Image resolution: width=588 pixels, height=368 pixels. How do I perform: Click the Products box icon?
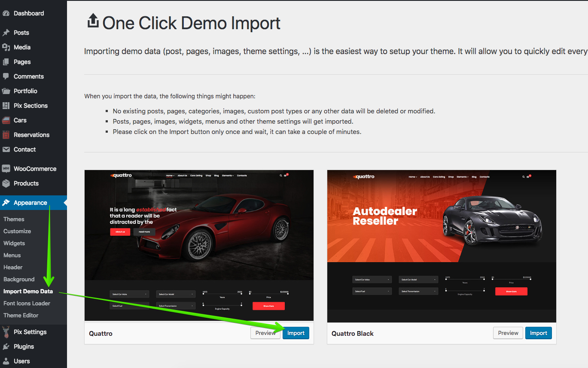coord(6,183)
